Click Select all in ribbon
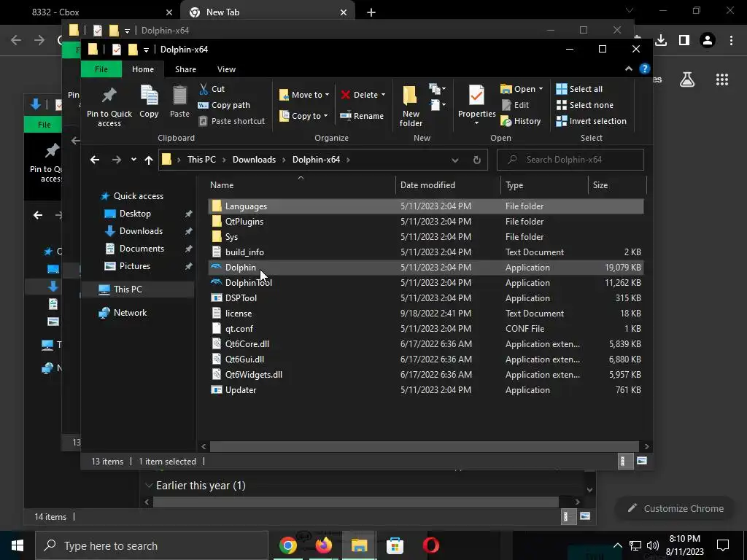The image size is (747, 560). pyautogui.click(x=579, y=89)
